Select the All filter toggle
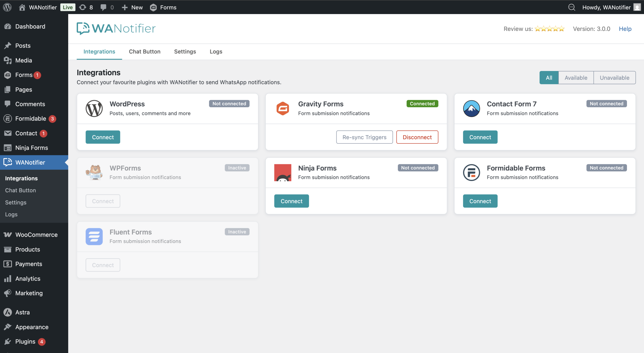 pyautogui.click(x=549, y=78)
